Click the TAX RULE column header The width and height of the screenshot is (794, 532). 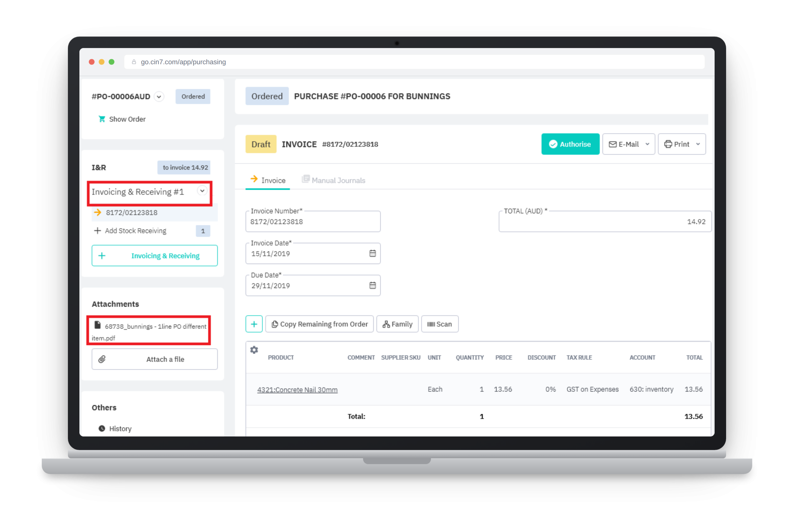pyautogui.click(x=579, y=357)
